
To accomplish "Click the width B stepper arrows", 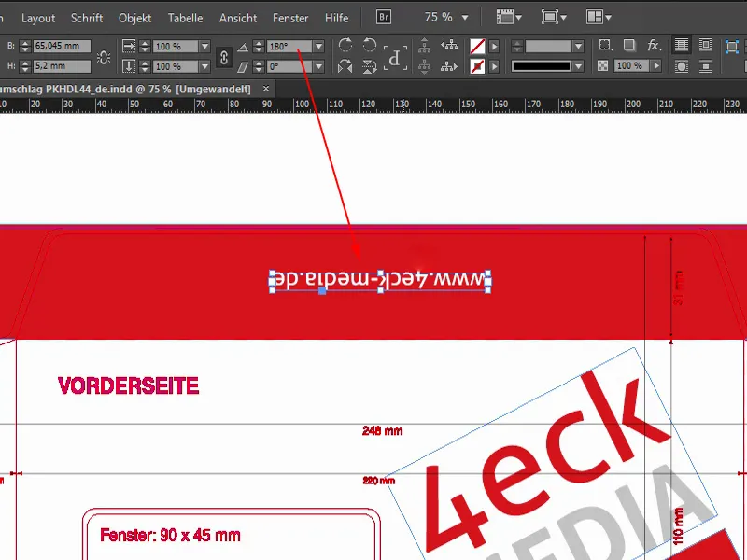I will point(25,46).
